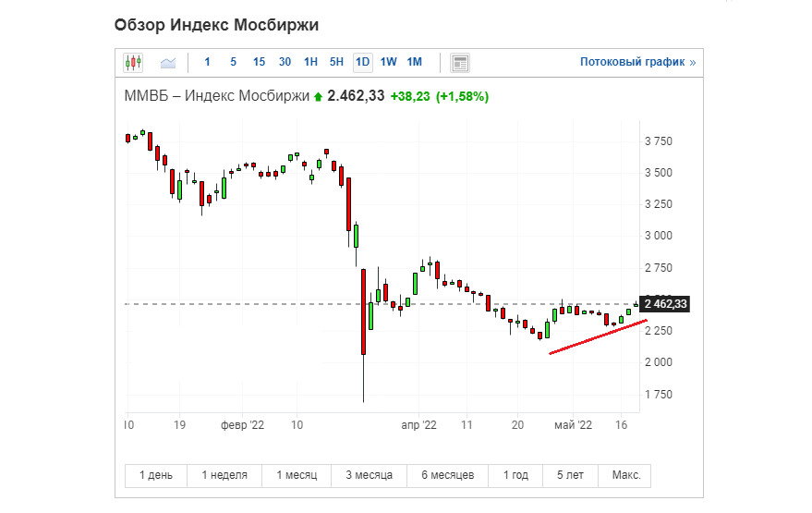This screenshot has height=513, width=812.
Task: Select the 1W interval
Action: (388, 62)
